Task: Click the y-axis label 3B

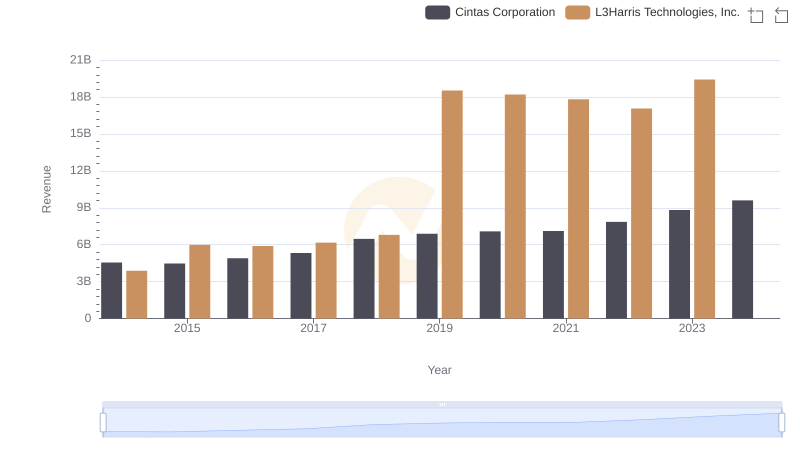Action: coord(84,281)
